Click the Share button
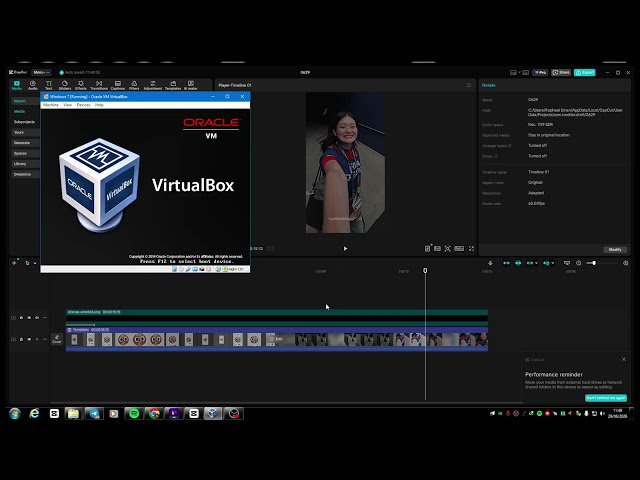 tap(561, 72)
